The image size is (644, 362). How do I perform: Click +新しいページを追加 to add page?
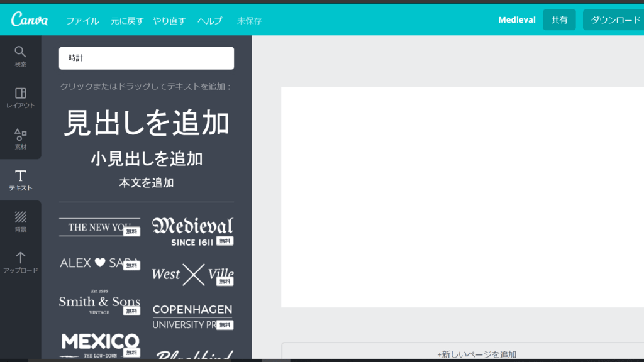[477, 354]
